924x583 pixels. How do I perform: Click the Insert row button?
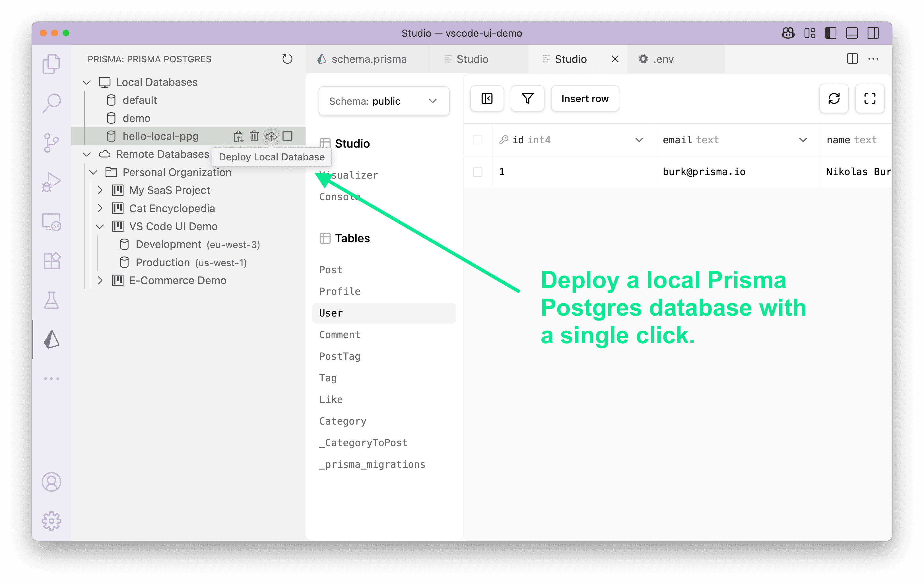tap(584, 99)
